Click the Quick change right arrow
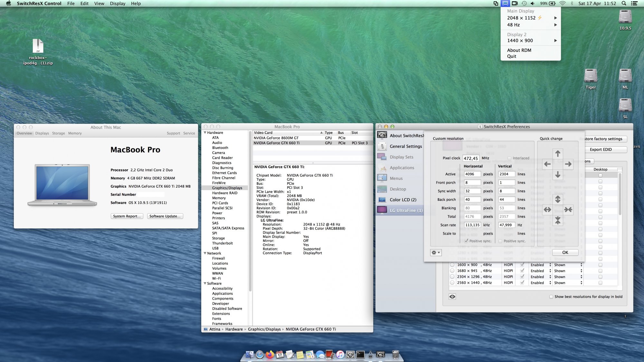This screenshot has height=362, width=644. click(x=568, y=164)
